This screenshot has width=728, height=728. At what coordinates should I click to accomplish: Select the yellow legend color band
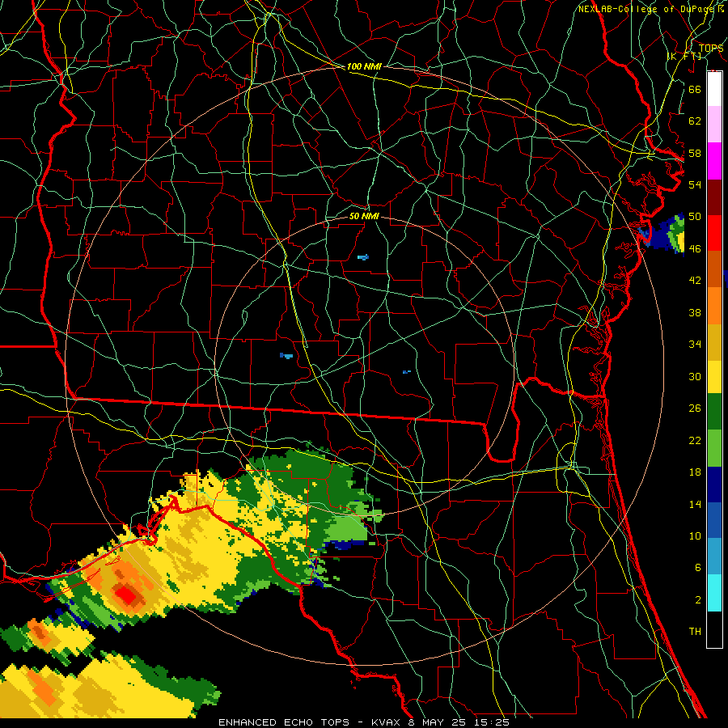click(714, 377)
